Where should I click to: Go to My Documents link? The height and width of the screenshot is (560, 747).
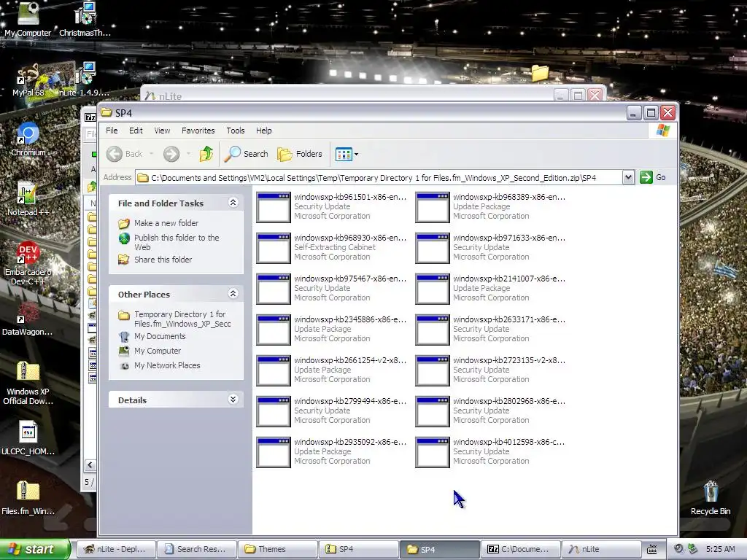click(160, 336)
